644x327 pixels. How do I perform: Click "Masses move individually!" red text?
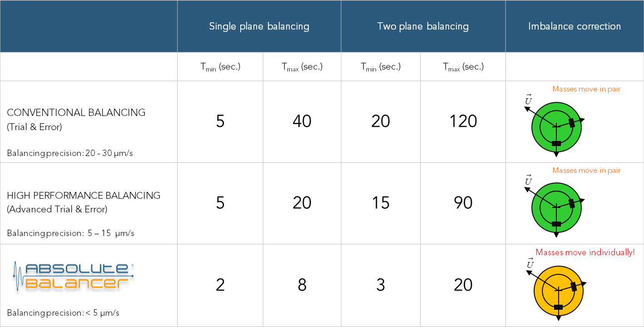click(585, 252)
